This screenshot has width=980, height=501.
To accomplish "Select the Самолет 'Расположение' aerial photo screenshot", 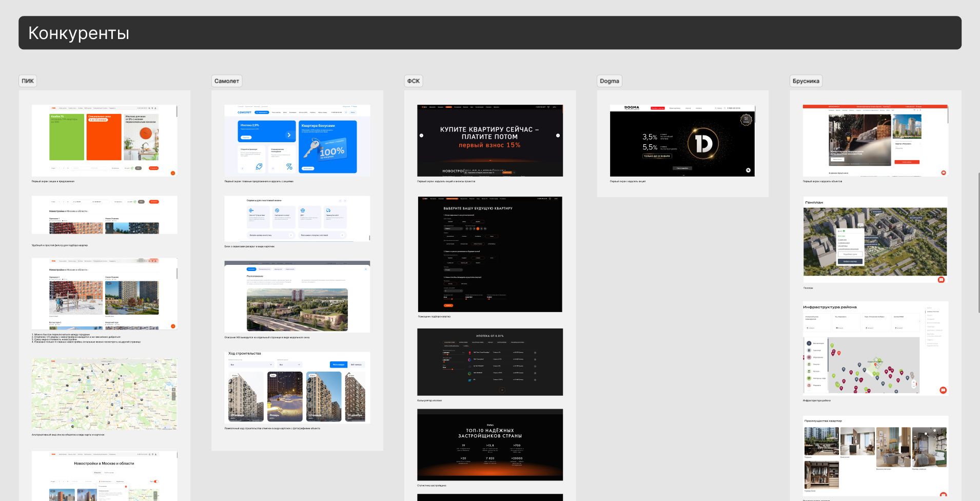I will pyautogui.click(x=297, y=297).
